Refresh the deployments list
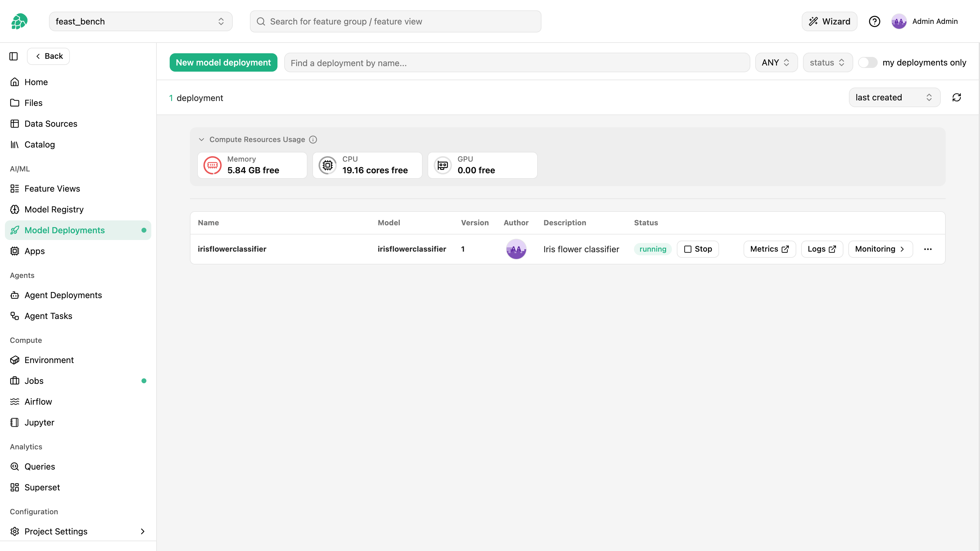Screen dimensions: 980x551 (956, 97)
